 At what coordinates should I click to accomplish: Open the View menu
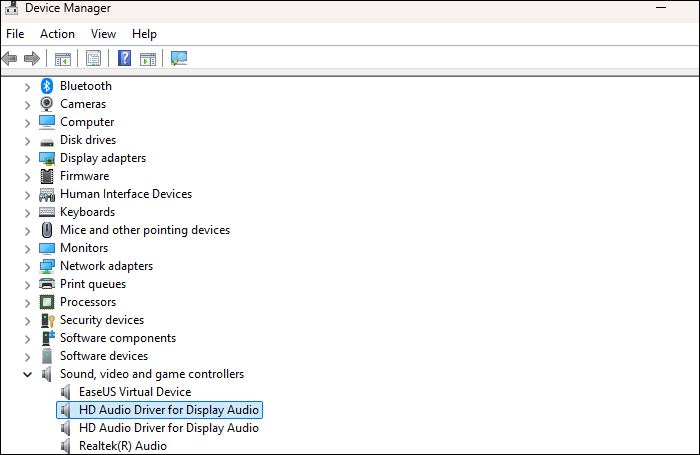pyautogui.click(x=103, y=34)
